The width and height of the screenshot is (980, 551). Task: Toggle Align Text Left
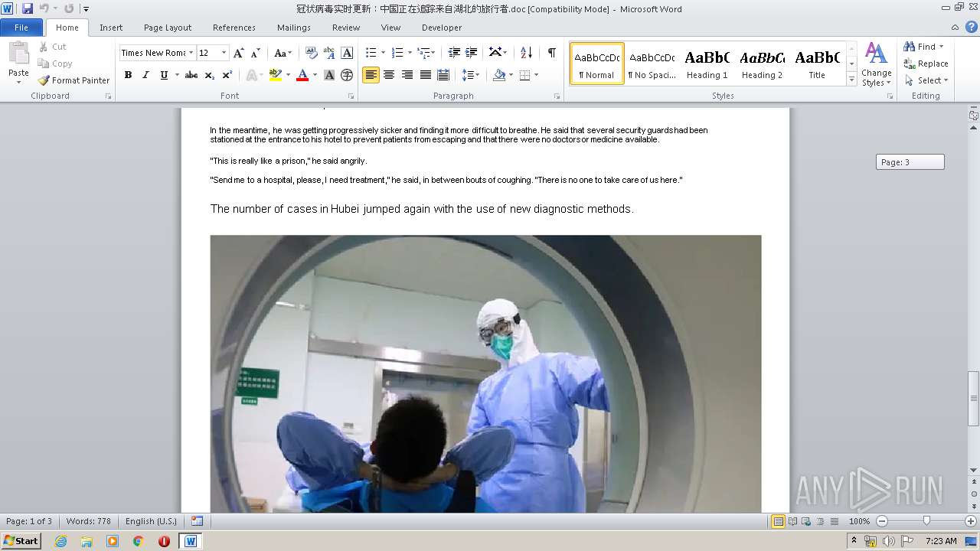pos(371,75)
